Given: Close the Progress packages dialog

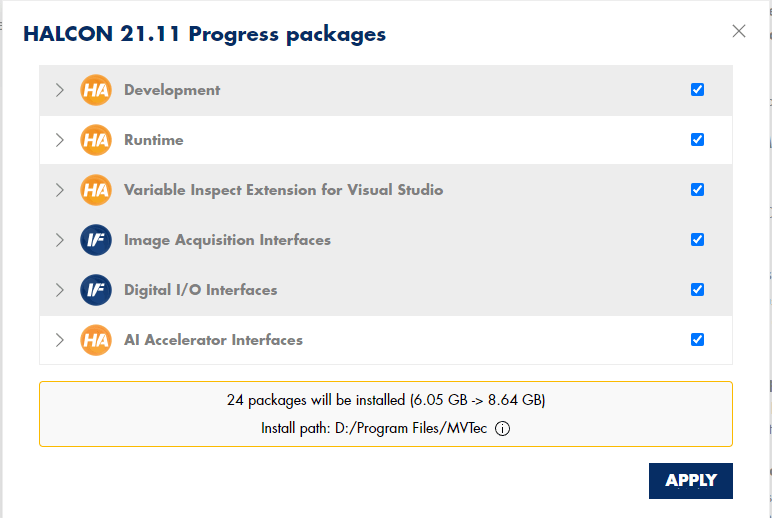Looking at the screenshot, I should pos(739,31).
